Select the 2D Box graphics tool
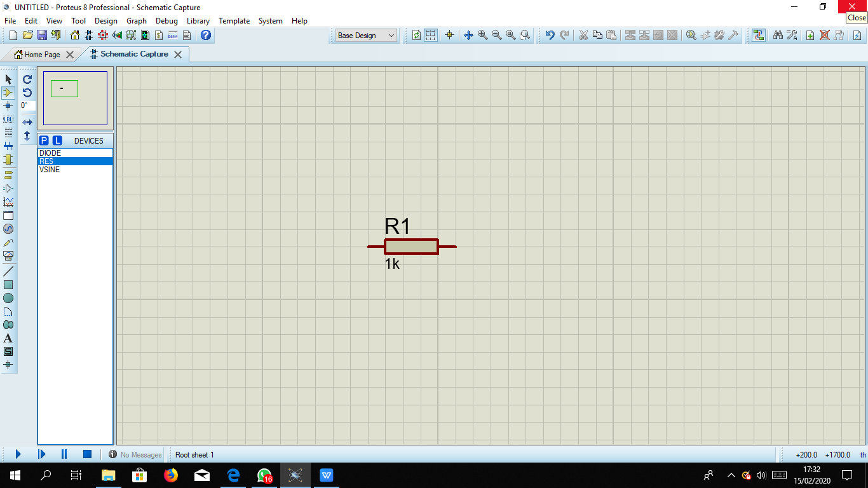The image size is (868, 488). [8, 285]
